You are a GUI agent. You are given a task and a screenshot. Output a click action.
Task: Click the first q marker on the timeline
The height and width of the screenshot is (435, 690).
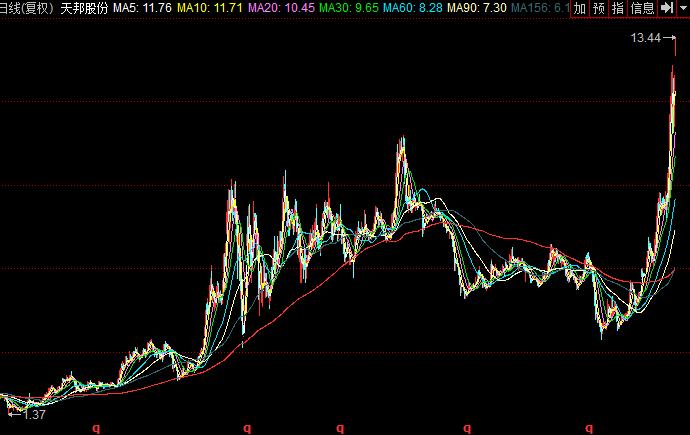[x=96, y=428]
